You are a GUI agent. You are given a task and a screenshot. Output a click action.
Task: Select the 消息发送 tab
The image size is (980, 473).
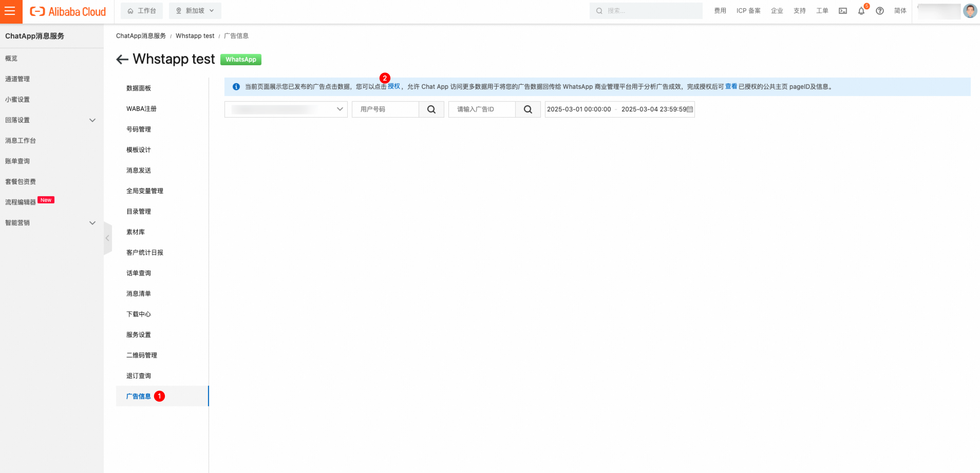(x=162, y=171)
